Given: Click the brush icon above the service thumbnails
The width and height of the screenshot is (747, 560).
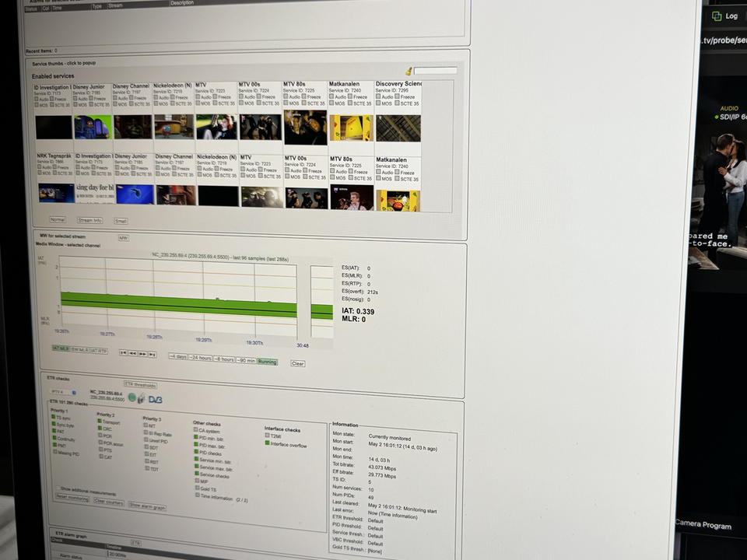Looking at the screenshot, I should click(x=410, y=69).
